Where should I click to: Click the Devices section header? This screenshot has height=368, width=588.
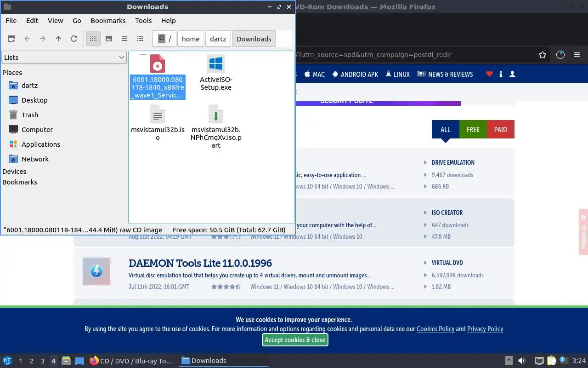(14, 172)
